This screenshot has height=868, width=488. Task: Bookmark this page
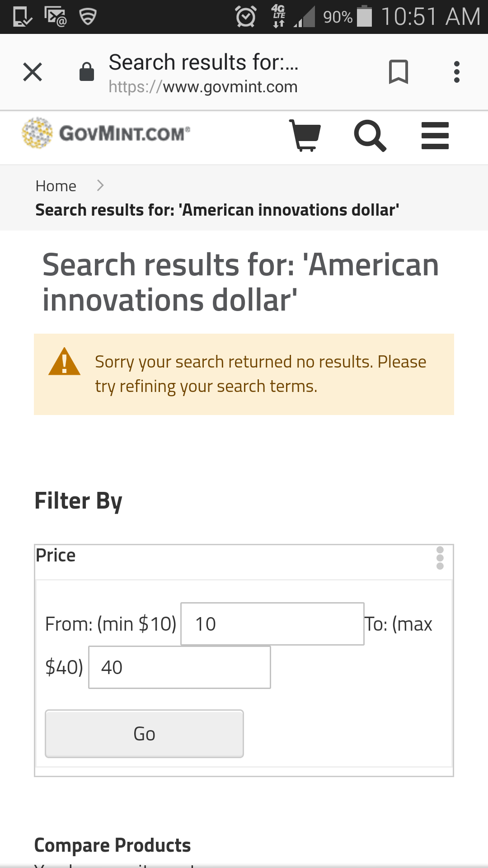pos(398,72)
